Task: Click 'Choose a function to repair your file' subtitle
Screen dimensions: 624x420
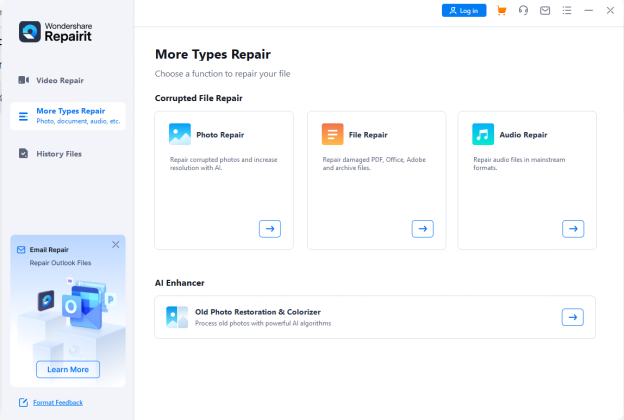Action: pyautogui.click(x=222, y=74)
